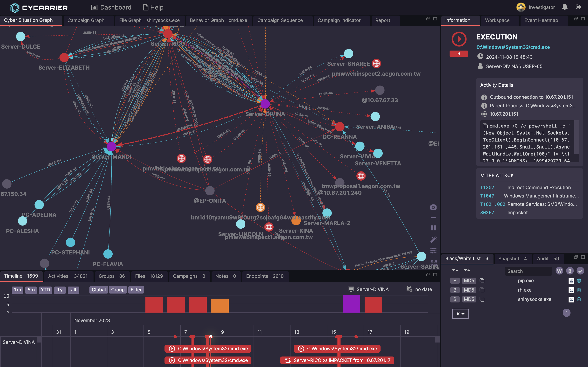Sort the second blacklist column arrows
The height and width of the screenshot is (367, 588).
[x=467, y=270]
